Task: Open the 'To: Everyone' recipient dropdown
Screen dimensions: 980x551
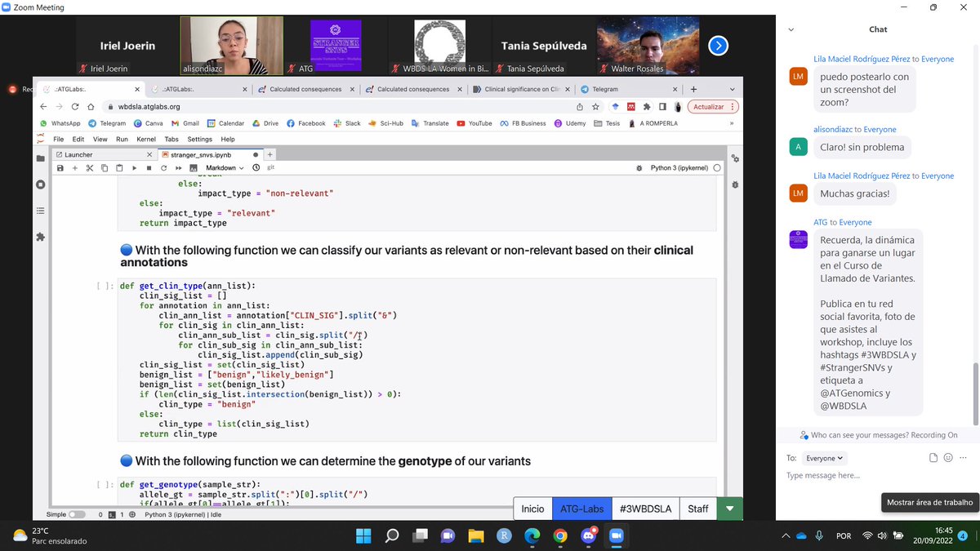Action: click(x=825, y=458)
